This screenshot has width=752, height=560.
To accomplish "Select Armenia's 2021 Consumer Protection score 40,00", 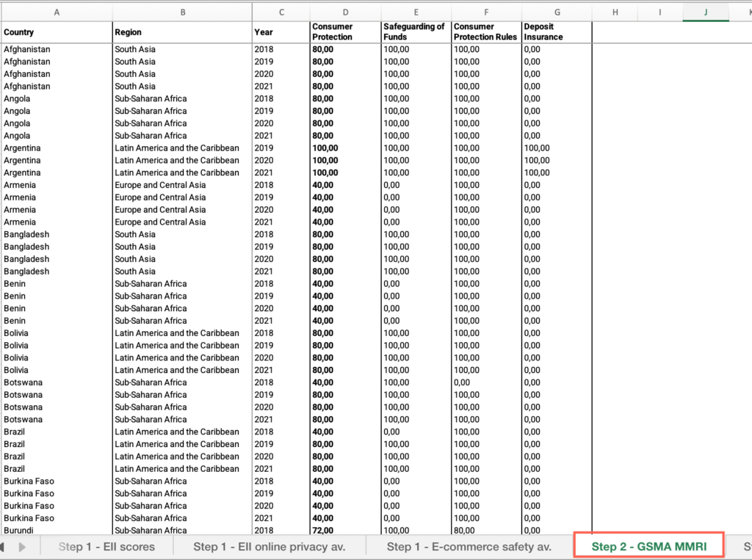I will click(345, 222).
